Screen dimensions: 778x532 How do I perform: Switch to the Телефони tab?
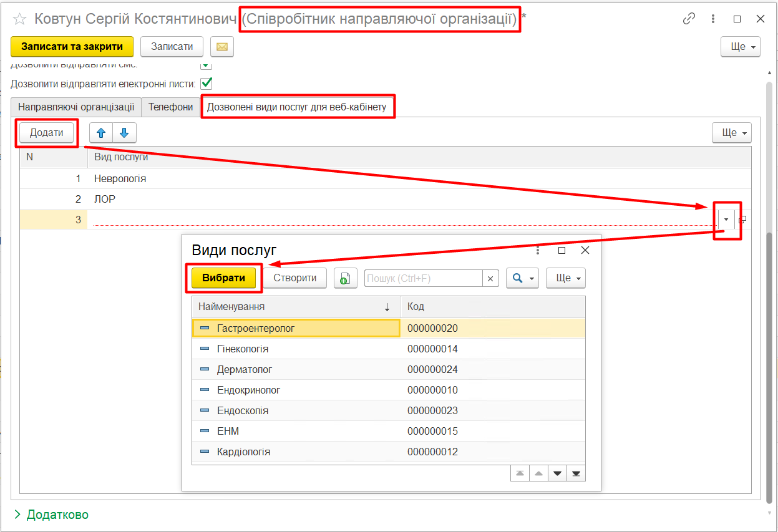pyautogui.click(x=170, y=107)
